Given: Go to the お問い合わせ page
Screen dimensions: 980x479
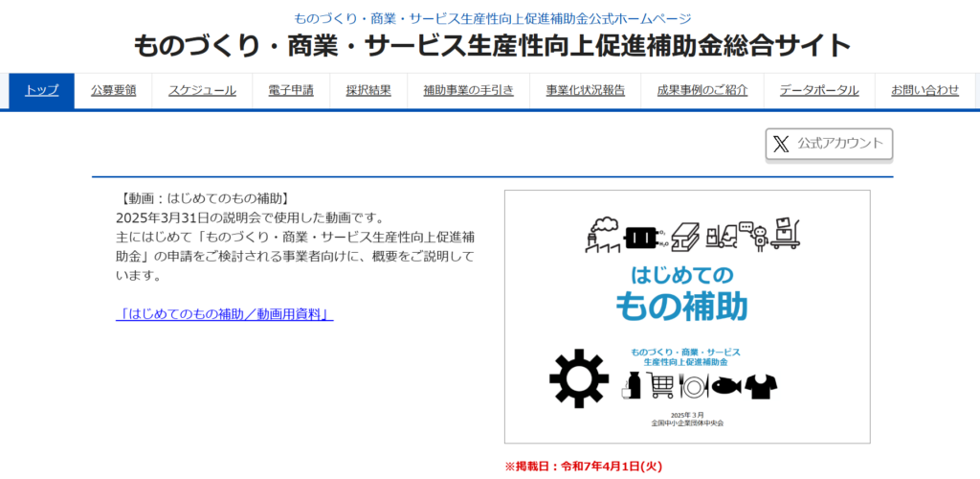Looking at the screenshot, I should coord(924,91).
